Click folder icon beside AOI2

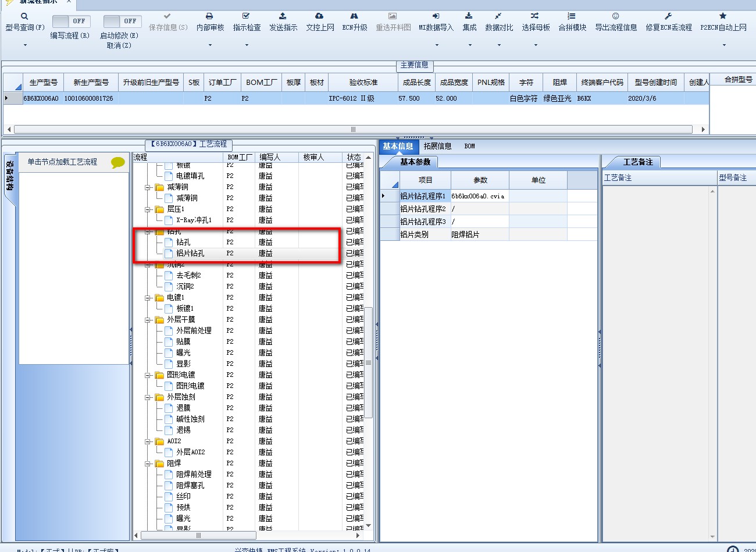[159, 441]
